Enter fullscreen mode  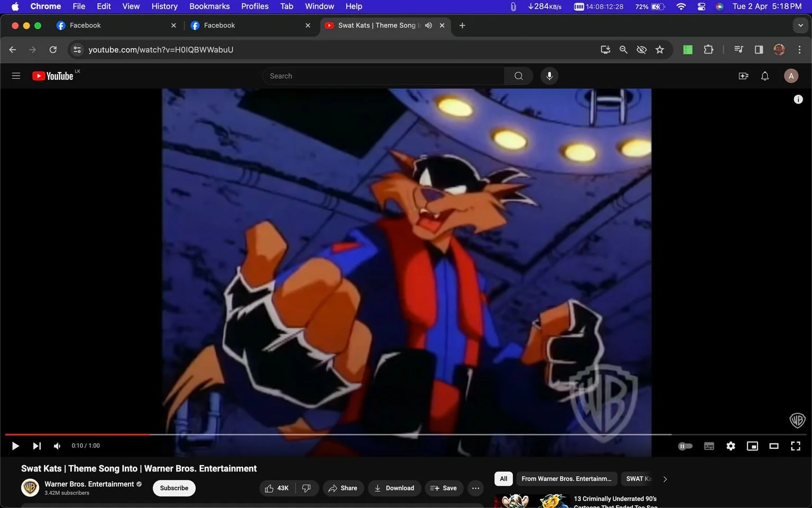(796, 446)
